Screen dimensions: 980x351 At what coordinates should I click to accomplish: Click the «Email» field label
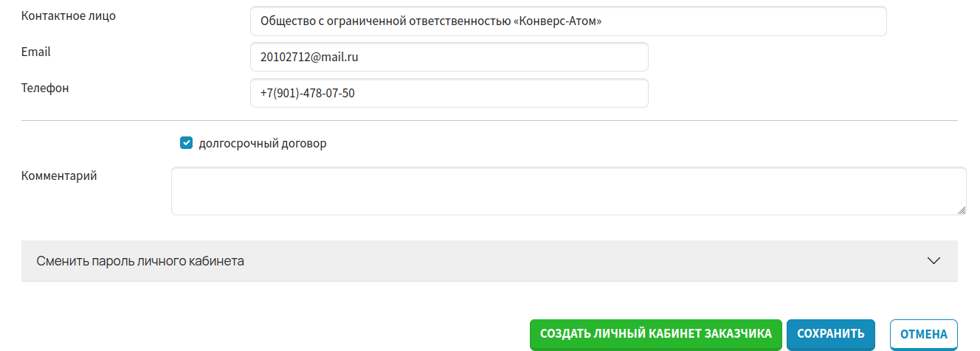coord(36,52)
